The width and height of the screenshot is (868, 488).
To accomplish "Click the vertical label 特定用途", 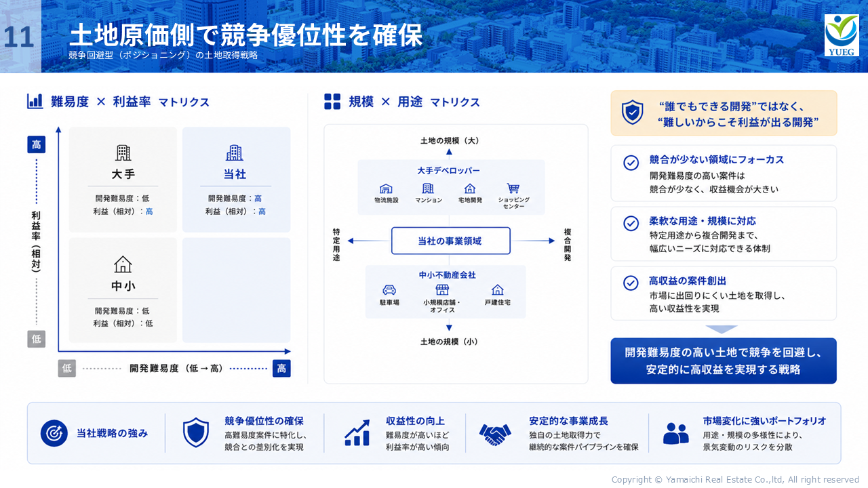I will pos(336,245).
